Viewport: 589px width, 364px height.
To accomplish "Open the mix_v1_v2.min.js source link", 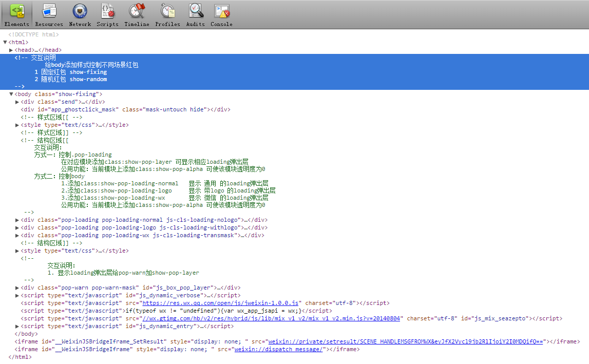I will click(x=271, y=318).
